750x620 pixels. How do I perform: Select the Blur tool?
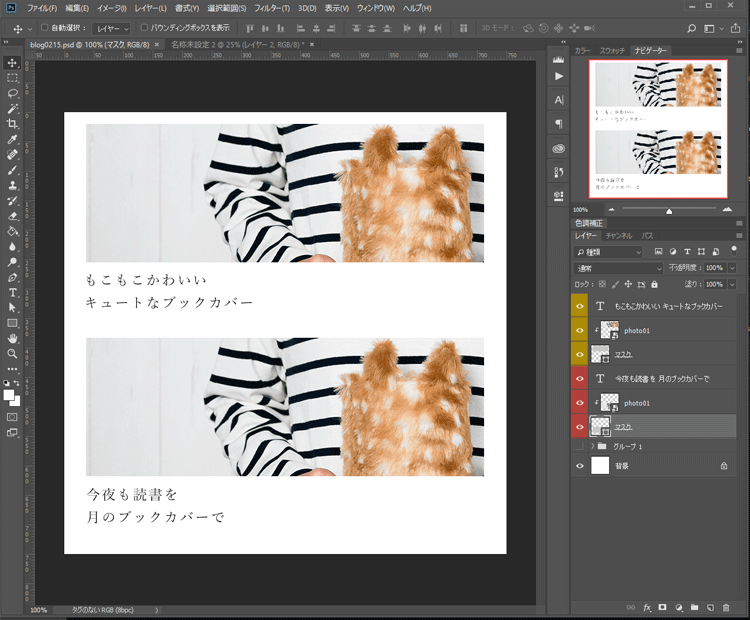[x=12, y=246]
